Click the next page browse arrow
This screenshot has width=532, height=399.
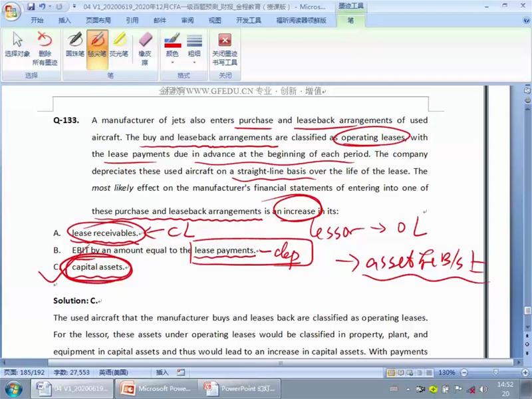point(527,352)
